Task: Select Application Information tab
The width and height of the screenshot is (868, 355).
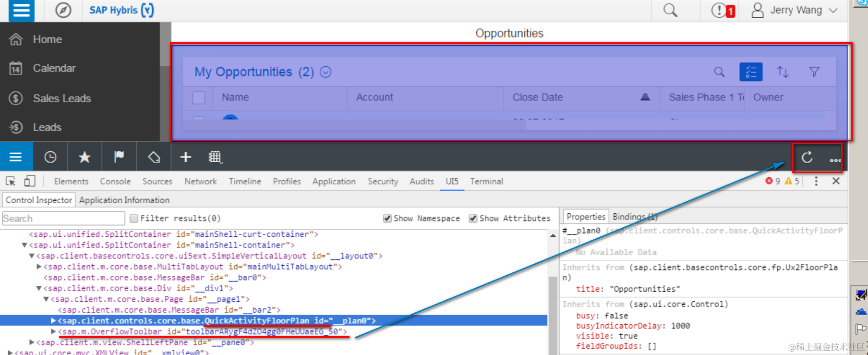Action: coord(124,200)
